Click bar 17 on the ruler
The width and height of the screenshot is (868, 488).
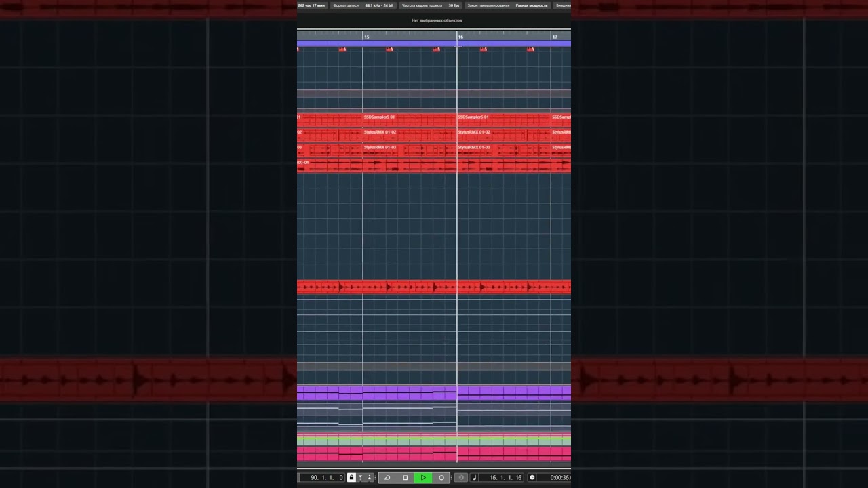pos(555,37)
